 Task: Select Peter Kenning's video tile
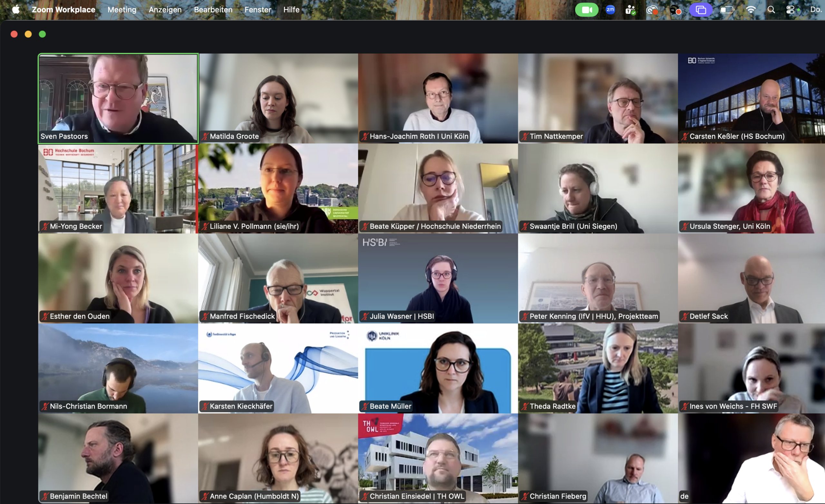pos(598,278)
